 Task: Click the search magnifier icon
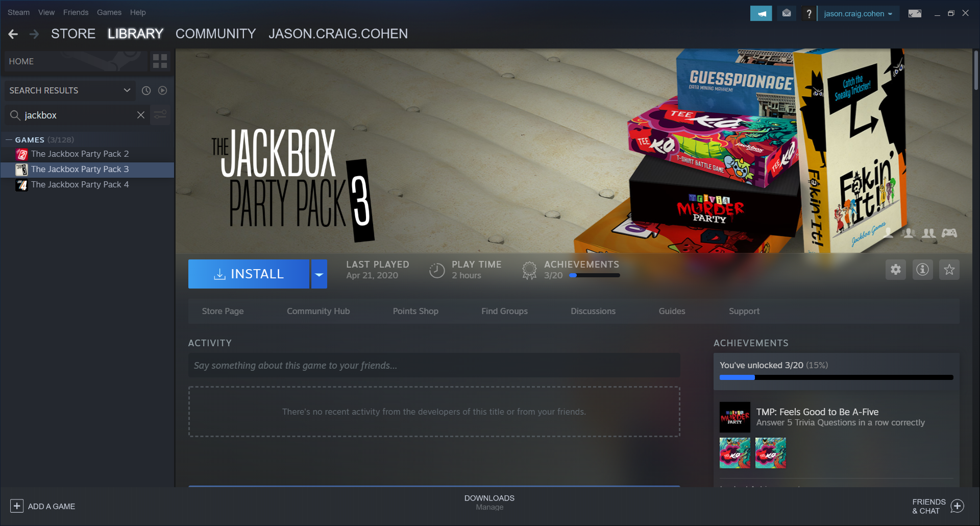(15, 115)
